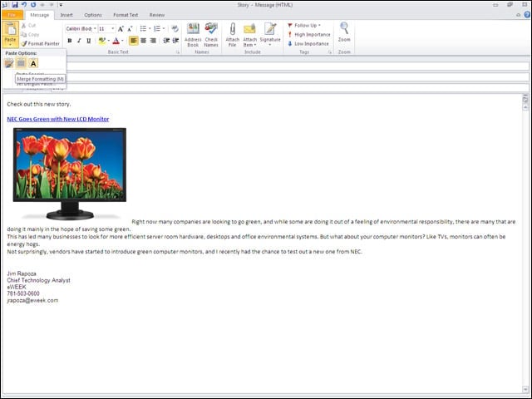
Task: Toggle align text right
Action: tap(153, 41)
